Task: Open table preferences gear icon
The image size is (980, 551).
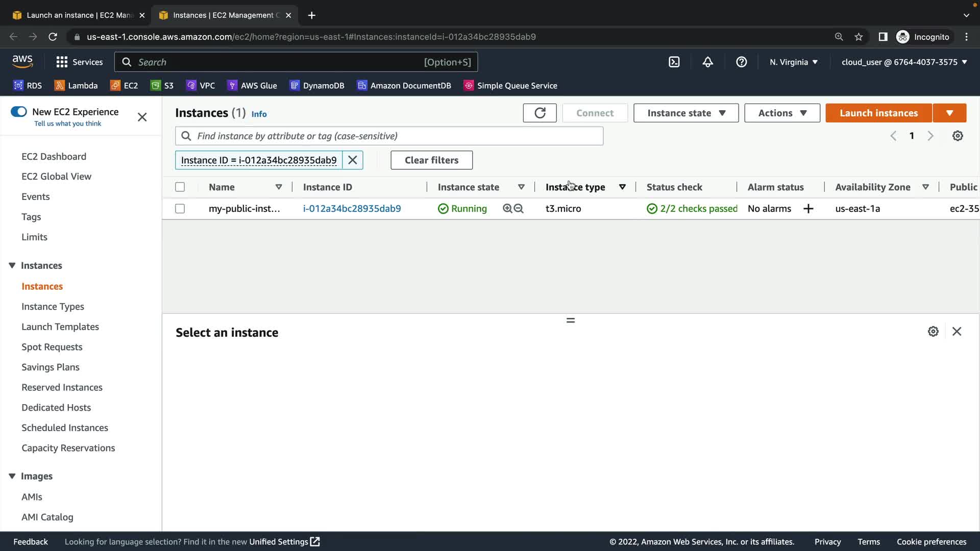Action: click(958, 136)
